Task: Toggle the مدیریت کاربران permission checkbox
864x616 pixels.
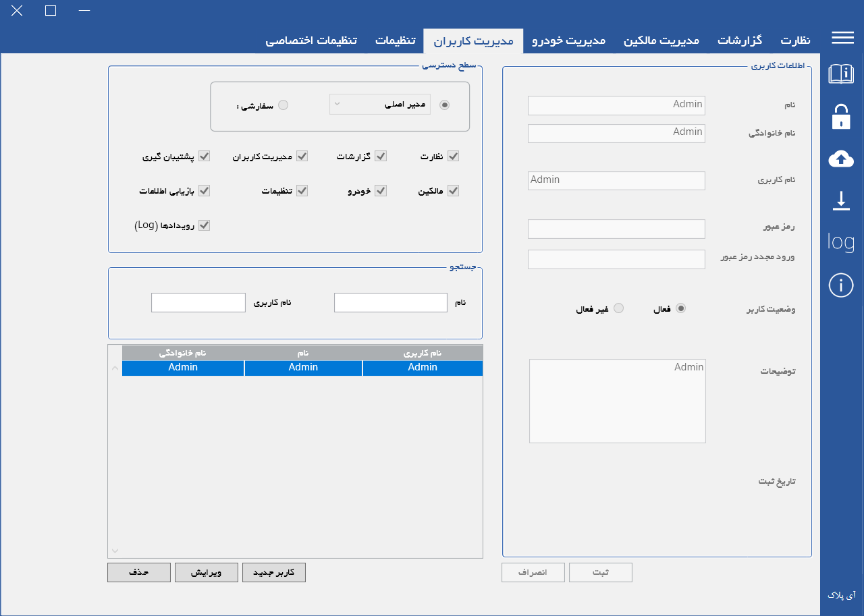Action: 302,156
